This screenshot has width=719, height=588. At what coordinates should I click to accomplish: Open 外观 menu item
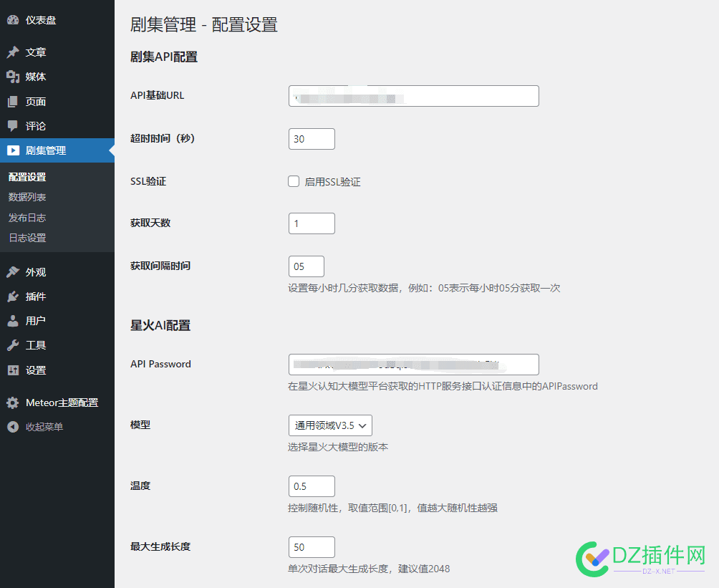coord(57,272)
